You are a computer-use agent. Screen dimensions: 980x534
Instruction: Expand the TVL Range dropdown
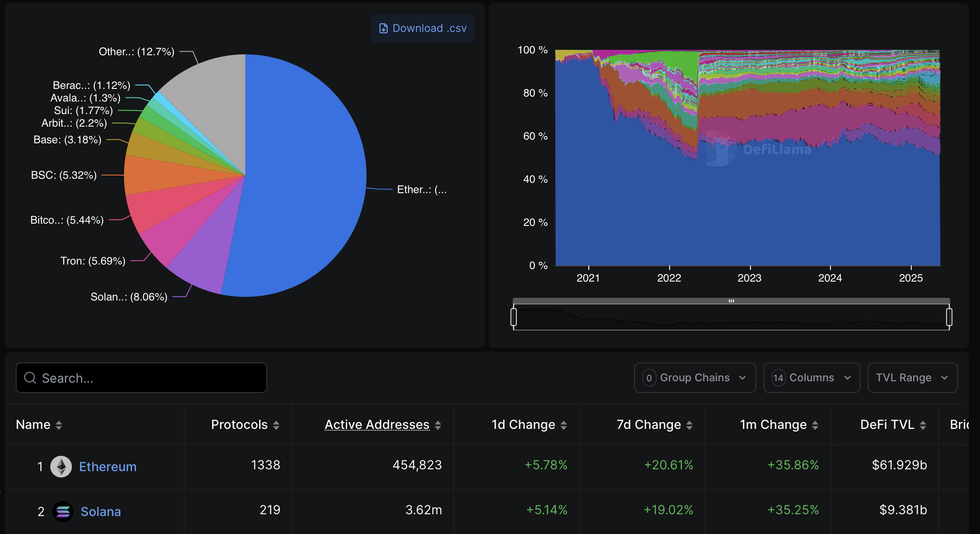tap(912, 378)
